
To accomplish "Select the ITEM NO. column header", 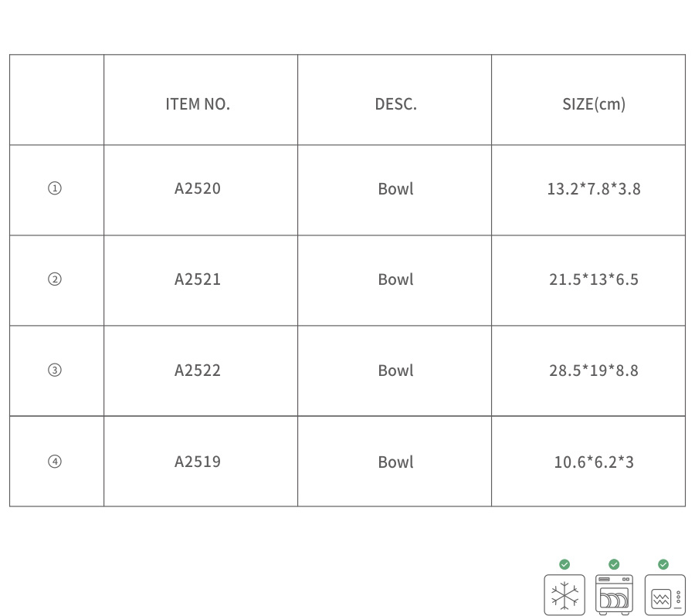I will pos(198,105).
